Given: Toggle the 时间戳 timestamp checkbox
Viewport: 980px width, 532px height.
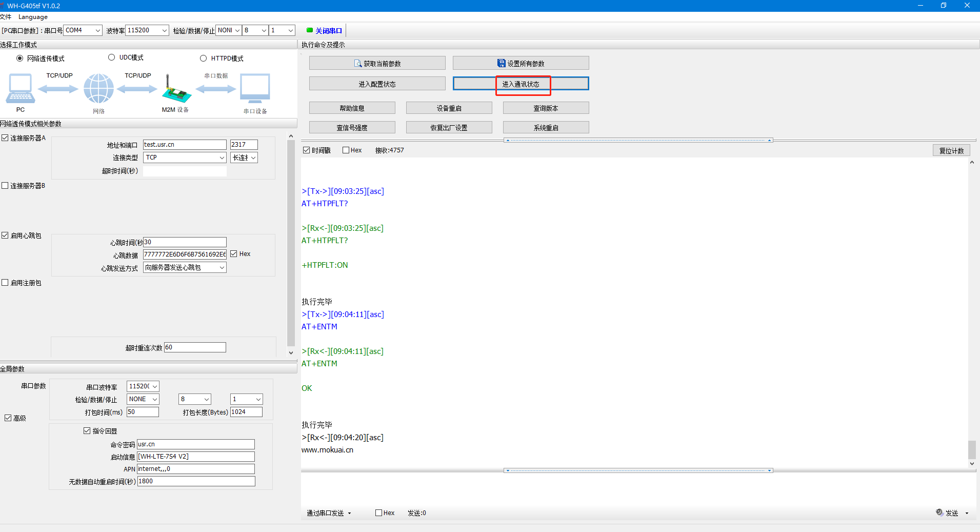Looking at the screenshot, I should point(307,150).
